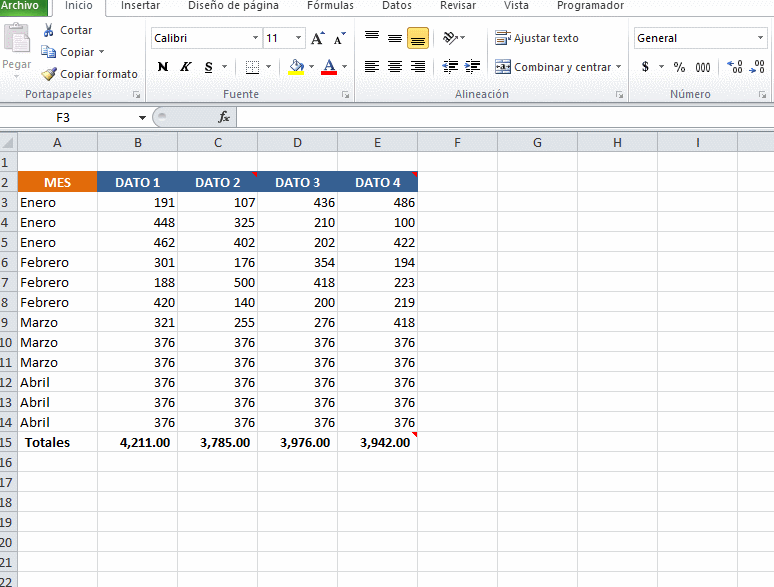Align text to top
Screen dimensions: 774x587
click(x=372, y=38)
